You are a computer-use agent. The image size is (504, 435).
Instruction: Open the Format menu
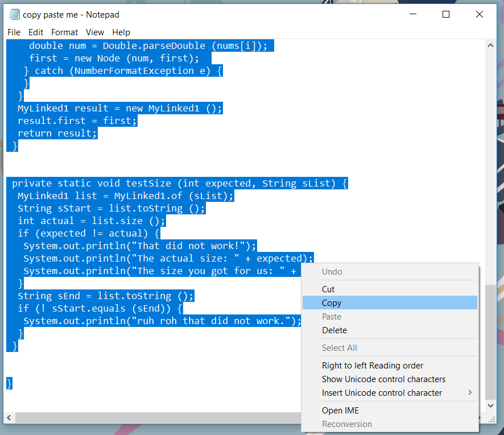64,32
